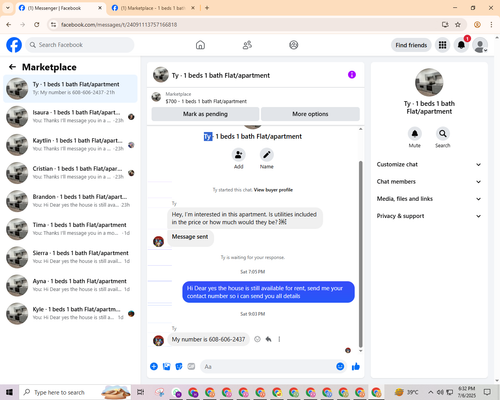Go to the Home feed icon

point(200,45)
